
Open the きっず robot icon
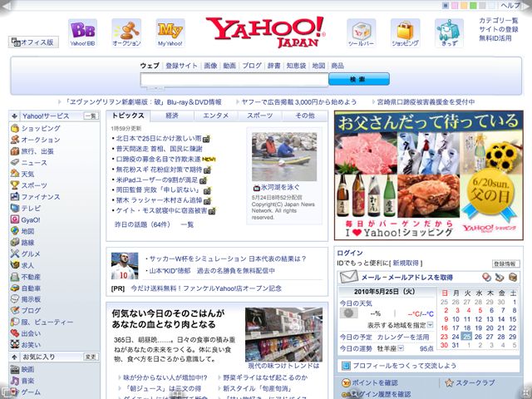pos(449,33)
